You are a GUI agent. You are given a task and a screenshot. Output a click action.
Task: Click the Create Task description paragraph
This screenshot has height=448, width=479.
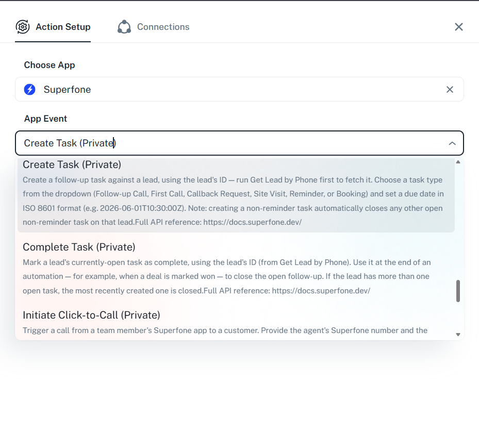(x=233, y=201)
